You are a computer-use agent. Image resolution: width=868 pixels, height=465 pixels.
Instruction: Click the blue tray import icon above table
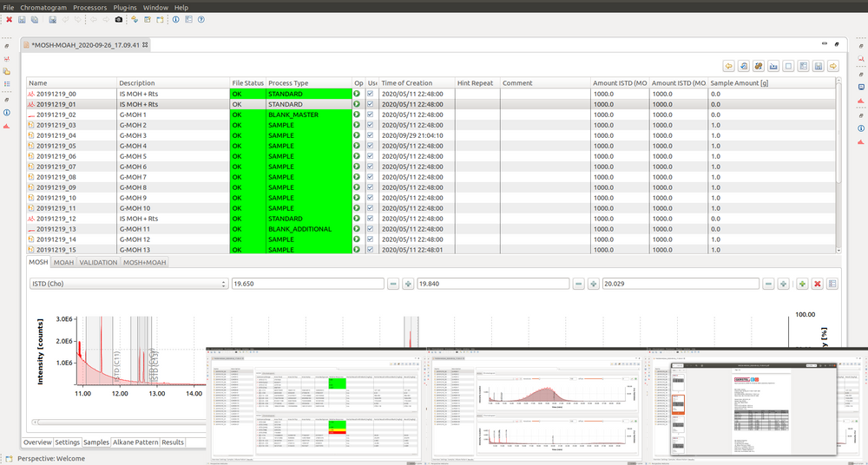coord(774,66)
